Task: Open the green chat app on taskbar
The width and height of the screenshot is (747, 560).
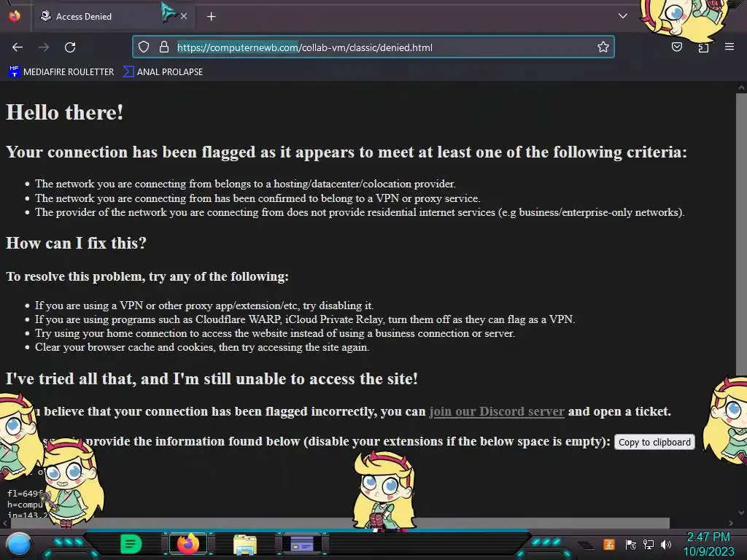Action: tap(131, 544)
